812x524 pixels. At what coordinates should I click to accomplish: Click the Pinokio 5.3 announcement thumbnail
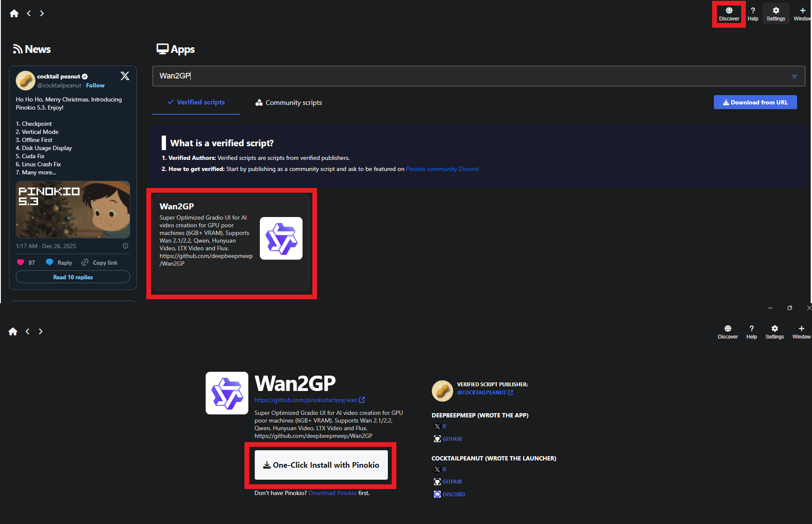click(x=73, y=209)
